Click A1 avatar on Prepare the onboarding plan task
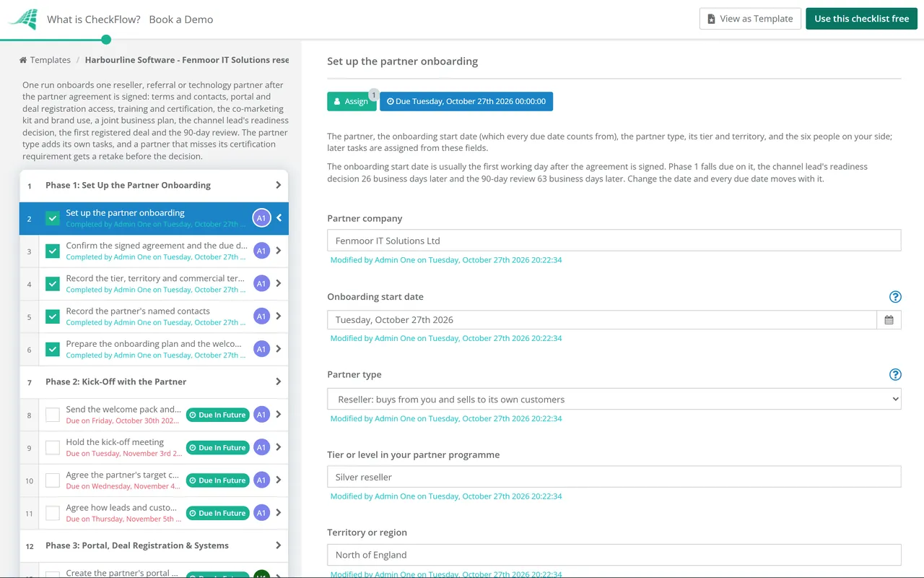The image size is (924, 578). [x=261, y=349]
